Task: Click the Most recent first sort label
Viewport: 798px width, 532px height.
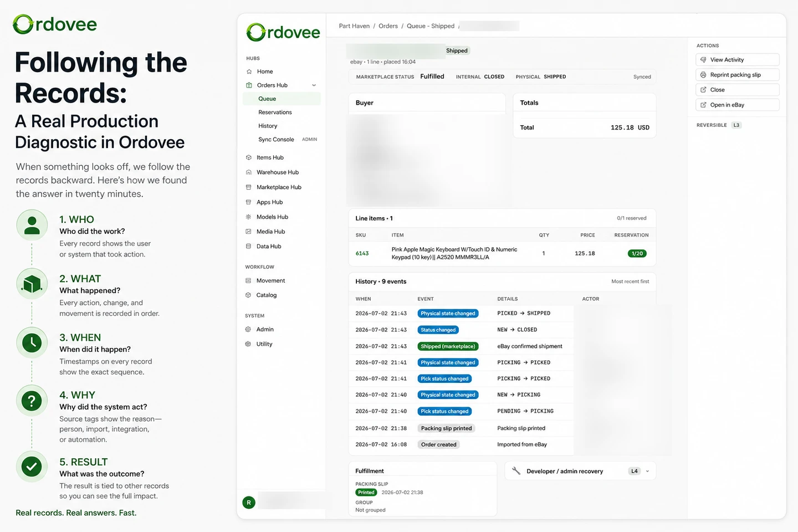Action: tap(630, 282)
